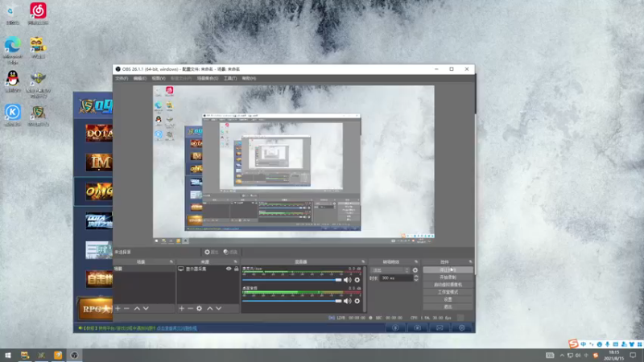Toggle Studio Mode button in Controls
Viewport: 644px width, 362px height.
pyautogui.click(x=448, y=292)
